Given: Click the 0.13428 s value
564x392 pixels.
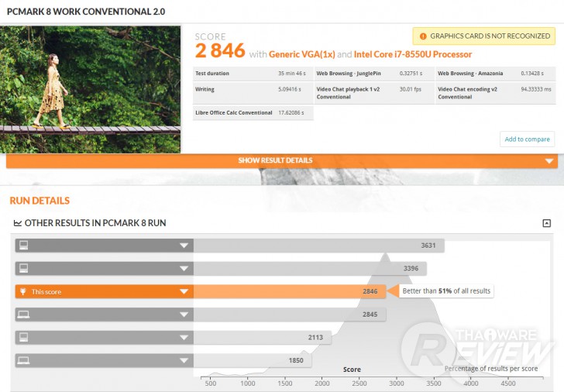Looking at the screenshot, I should tap(532, 74).
